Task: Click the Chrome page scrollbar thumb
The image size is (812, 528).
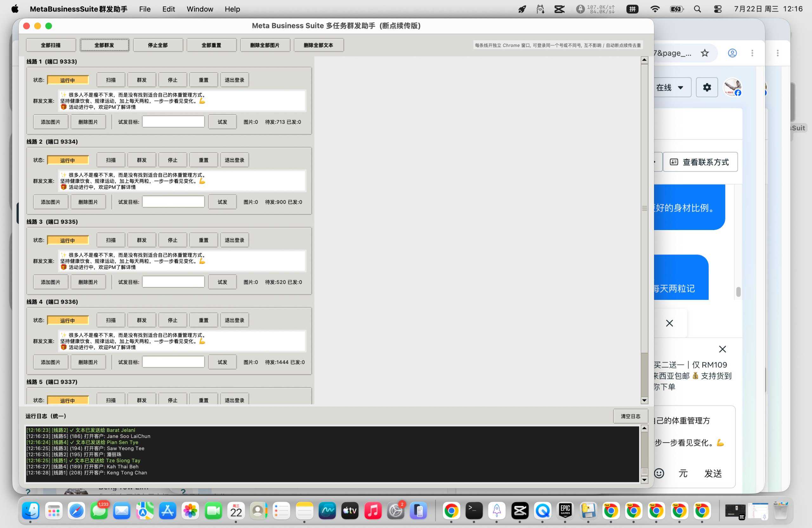Action: coord(738,292)
